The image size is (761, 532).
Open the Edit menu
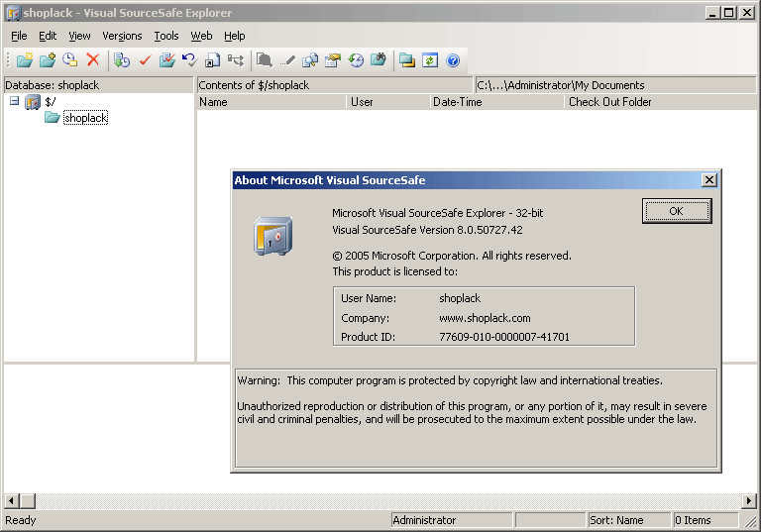tap(48, 36)
